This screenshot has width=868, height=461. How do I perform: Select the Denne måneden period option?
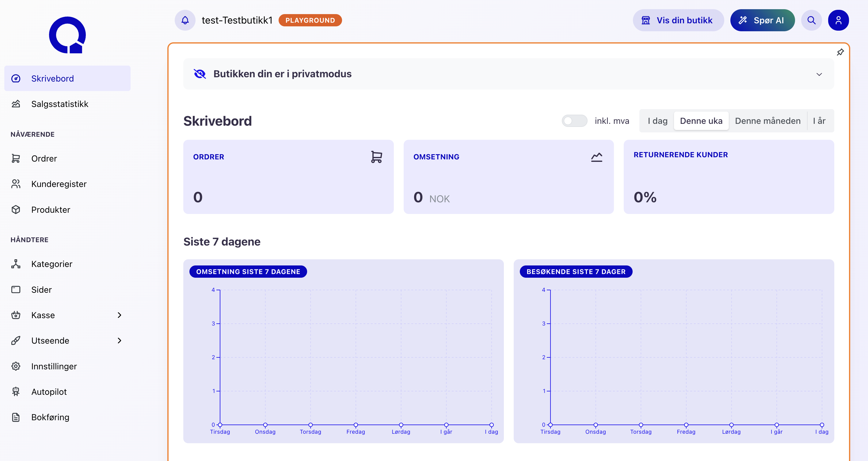click(767, 121)
